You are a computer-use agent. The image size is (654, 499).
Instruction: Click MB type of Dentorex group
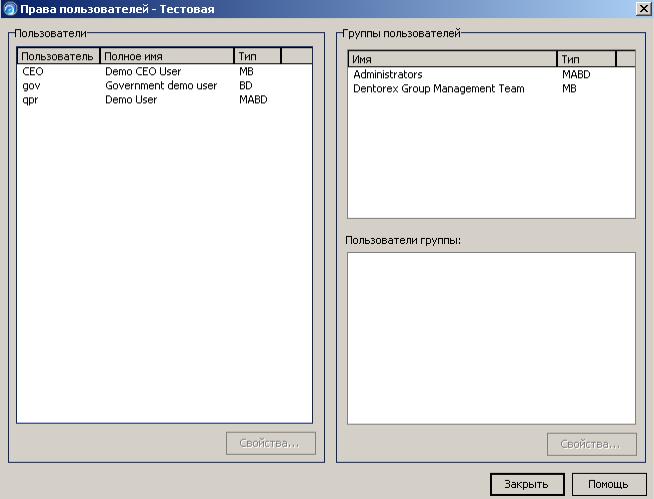[569, 88]
